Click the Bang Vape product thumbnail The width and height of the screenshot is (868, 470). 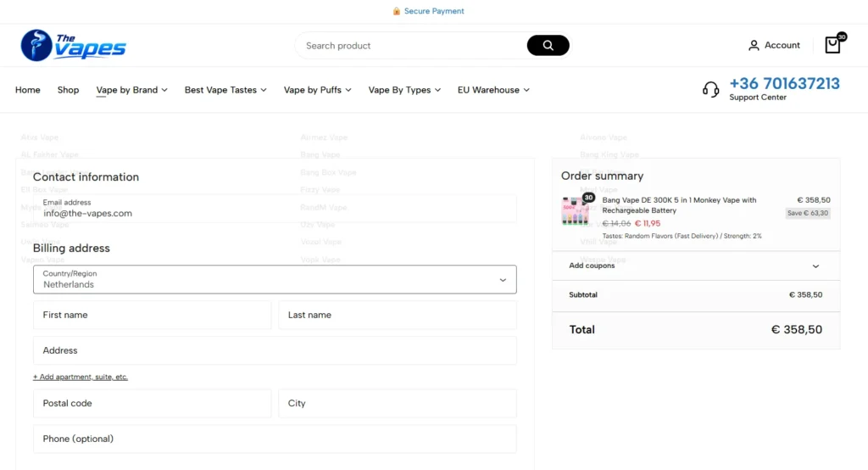point(576,210)
